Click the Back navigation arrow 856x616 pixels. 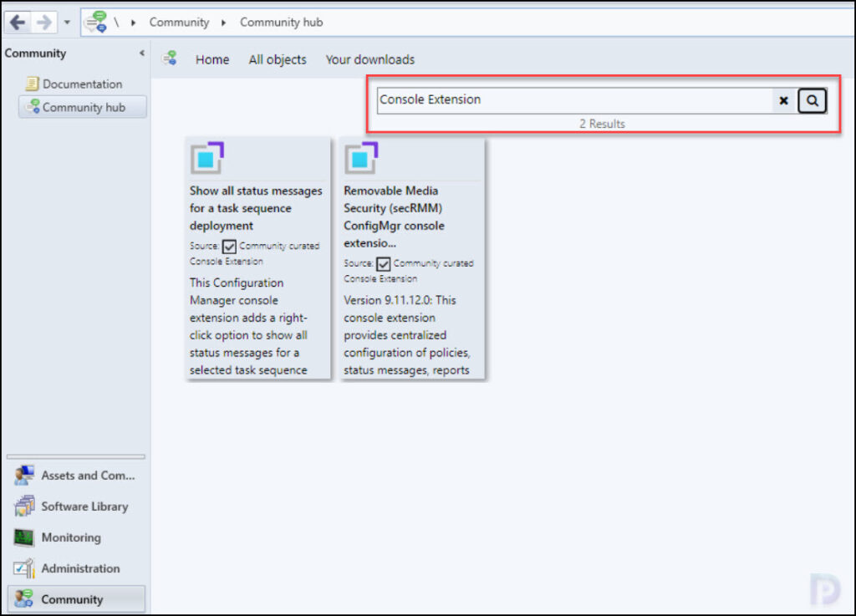tap(18, 23)
